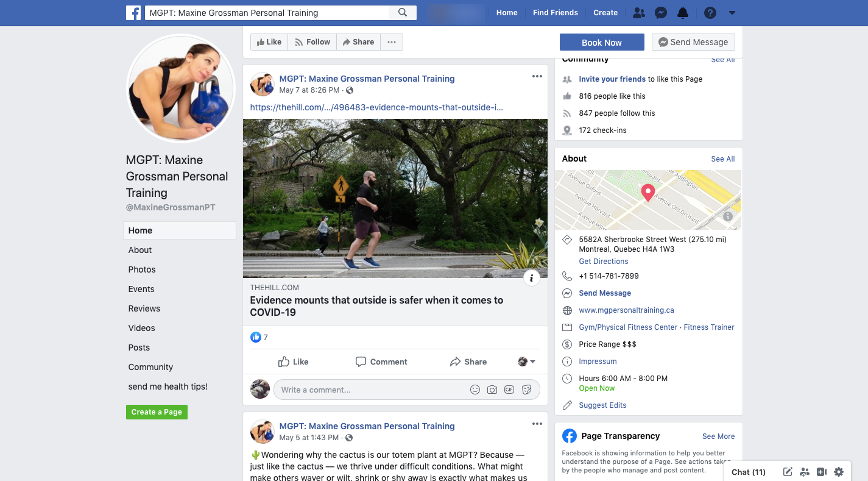Start a video room from chat bar
Viewport: 868px width, 481px height.
click(822, 472)
